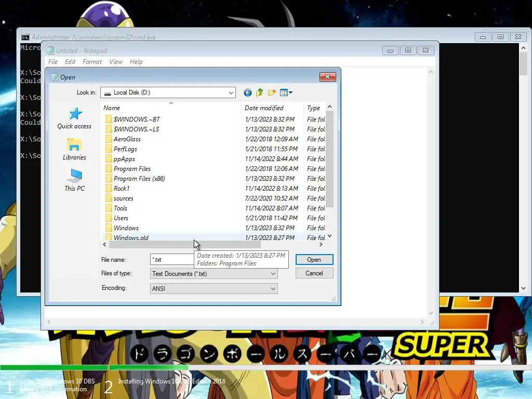Click file list scroll down arrow
This screenshot has height=399, width=532.
click(329, 236)
